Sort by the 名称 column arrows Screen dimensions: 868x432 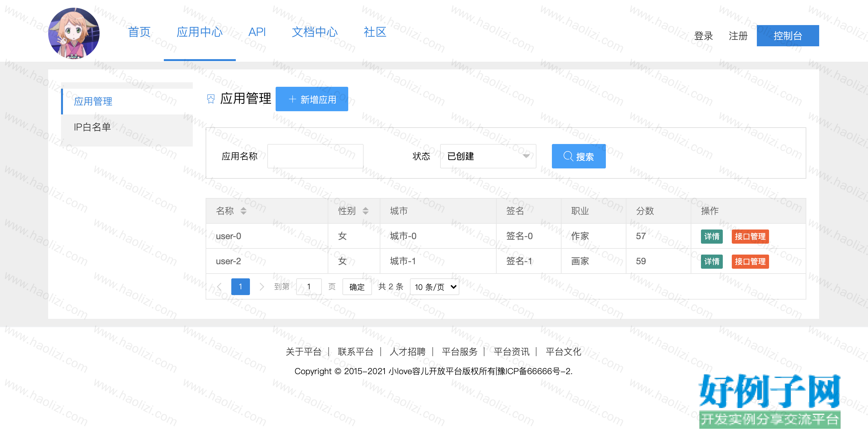coord(243,211)
